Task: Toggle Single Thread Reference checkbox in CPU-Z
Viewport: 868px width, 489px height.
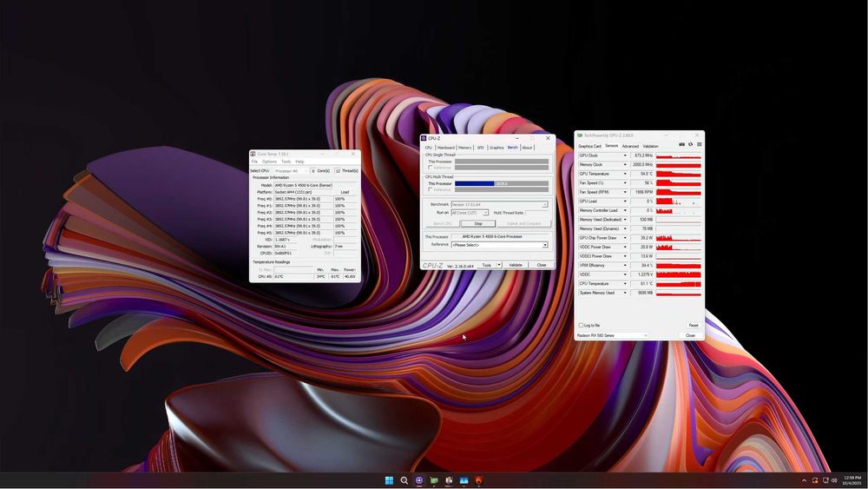Action: (431, 168)
